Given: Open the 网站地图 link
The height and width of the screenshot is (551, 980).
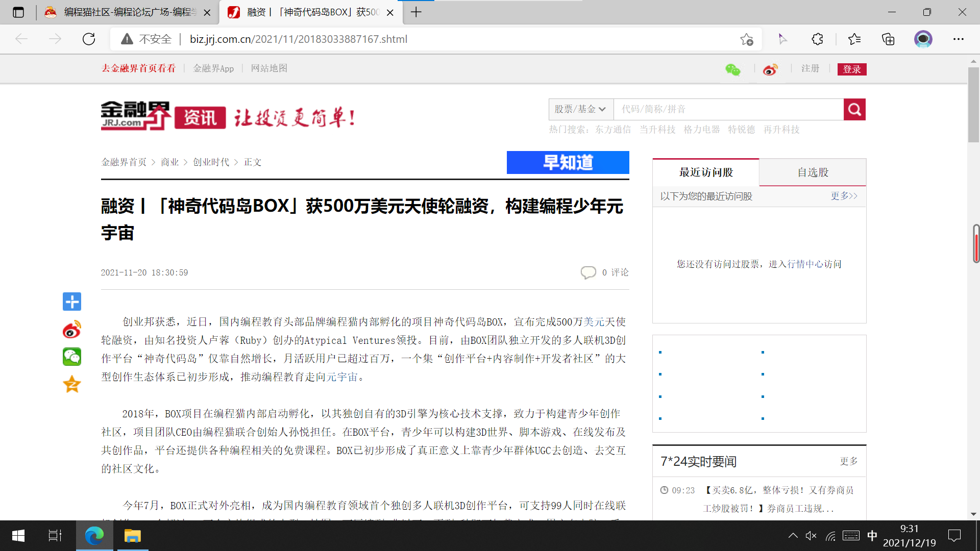Looking at the screenshot, I should [x=269, y=68].
